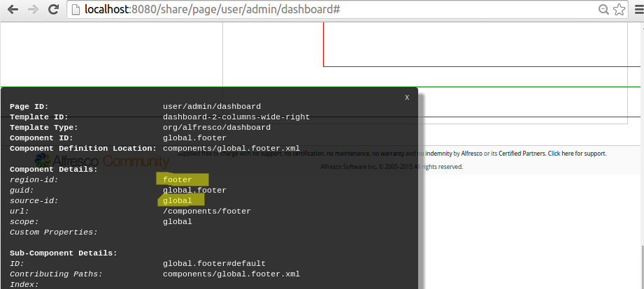
Task: Click the 'Index:' label
Action: point(24,285)
